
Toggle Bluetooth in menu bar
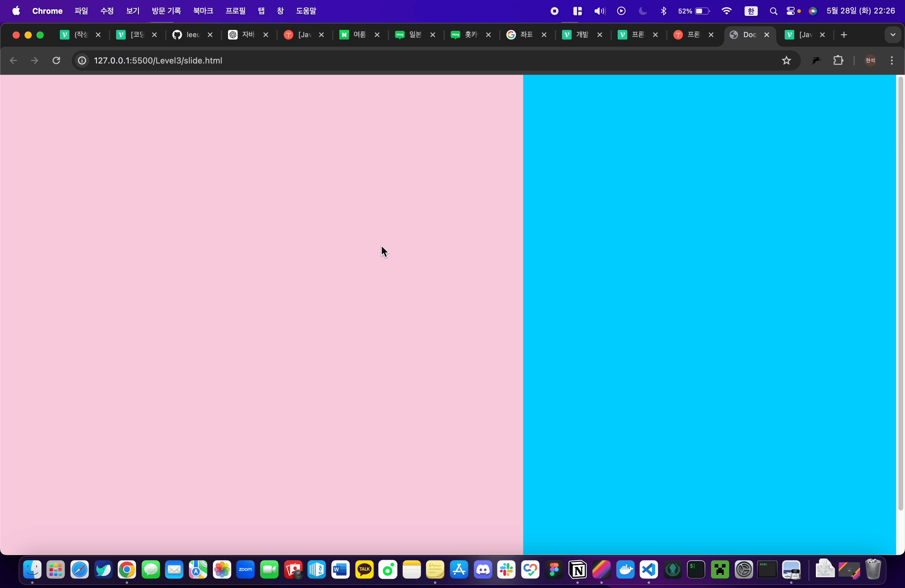pyautogui.click(x=663, y=11)
